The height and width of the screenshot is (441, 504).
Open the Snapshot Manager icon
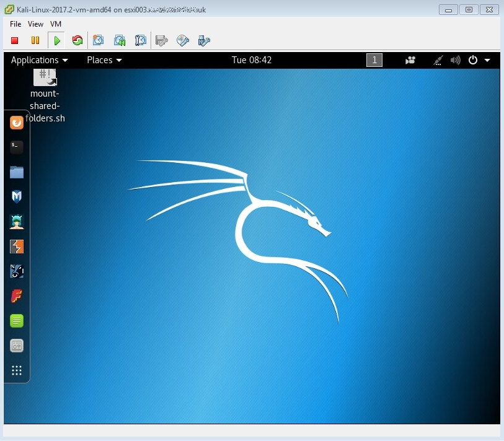141,40
